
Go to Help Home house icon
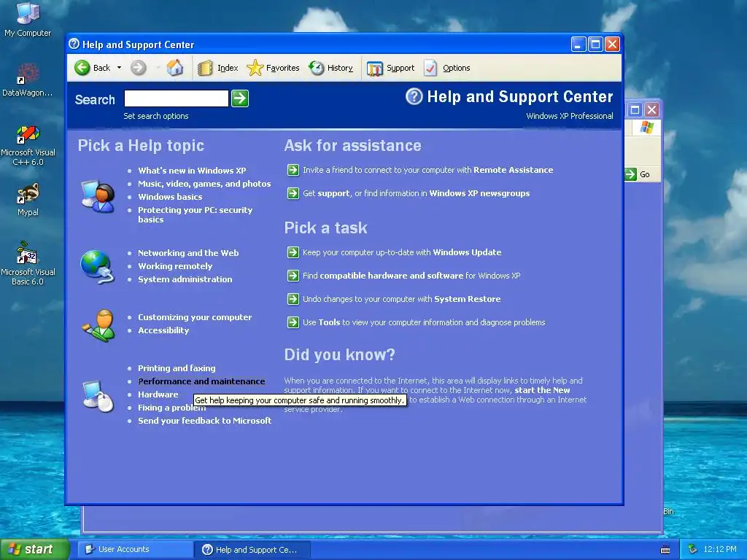(175, 68)
